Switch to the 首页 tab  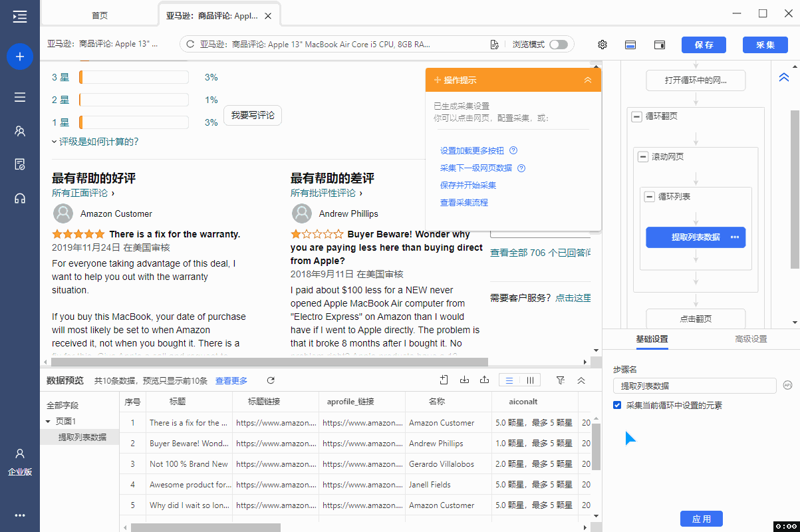100,15
